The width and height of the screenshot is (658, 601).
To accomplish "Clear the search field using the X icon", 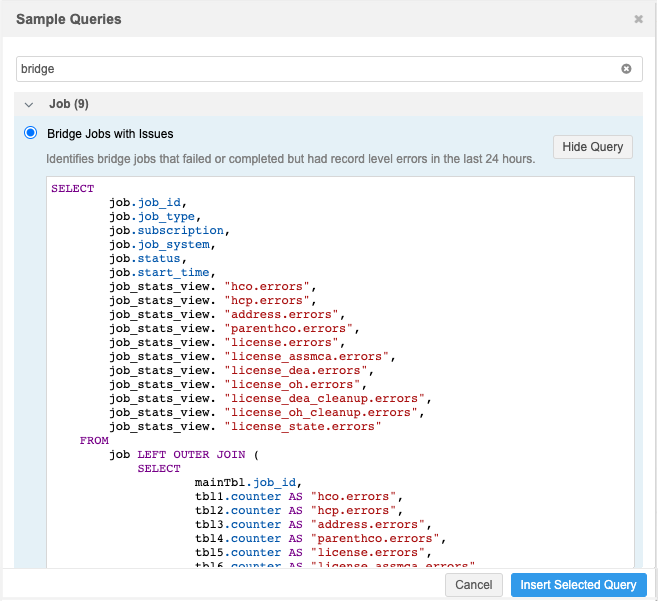I will 626,69.
